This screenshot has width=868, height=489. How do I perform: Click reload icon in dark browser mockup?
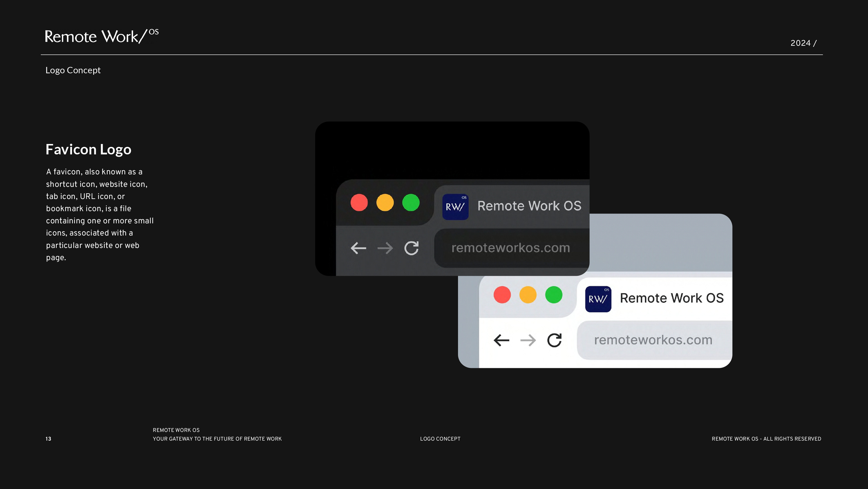(x=411, y=248)
